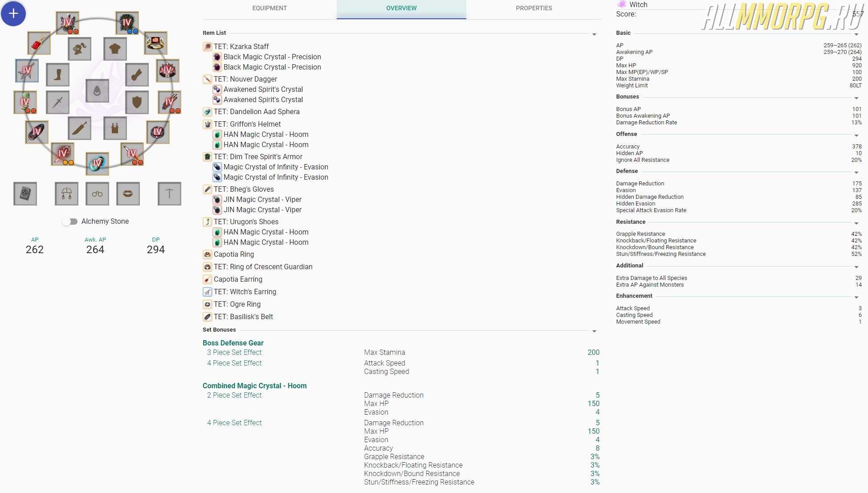The width and height of the screenshot is (868, 493).
Task: Click the first Black Magic Crystal - Precision icon
Action: click(217, 57)
